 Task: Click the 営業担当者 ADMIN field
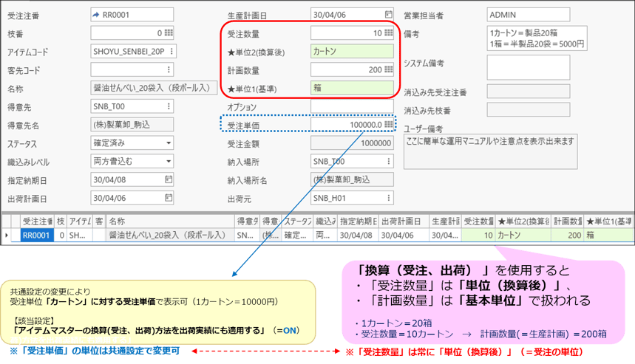click(528, 15)
